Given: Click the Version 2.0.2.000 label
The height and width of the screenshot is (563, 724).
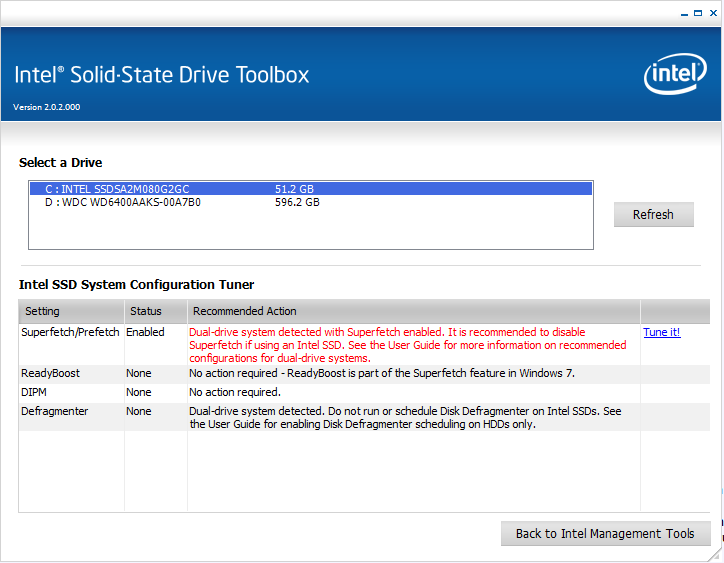Looking at the screenshot, I should 47,107.
